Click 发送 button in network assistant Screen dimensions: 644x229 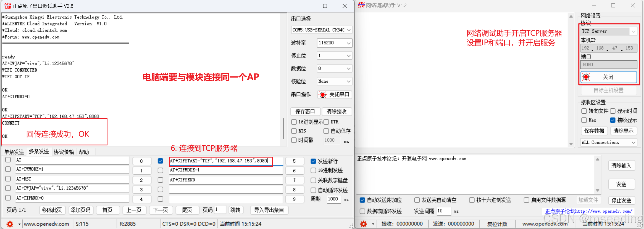(621, 184)
